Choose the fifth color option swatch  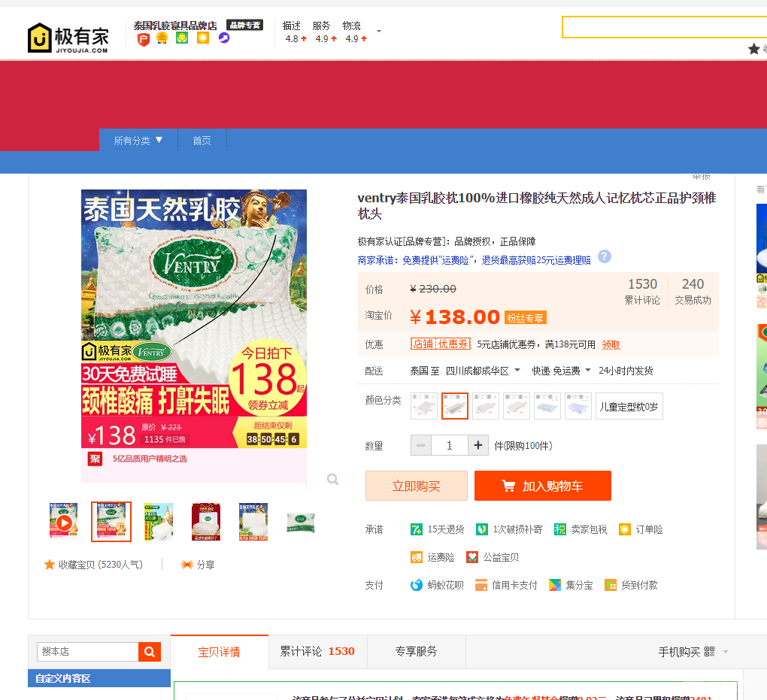click(547, 406)
